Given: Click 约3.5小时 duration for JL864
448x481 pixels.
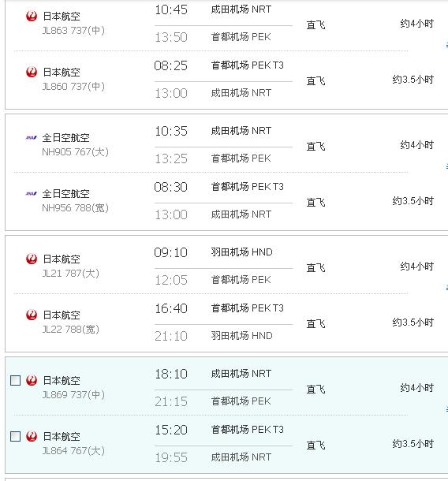Looking at the screenshot, I should point(413,444).
